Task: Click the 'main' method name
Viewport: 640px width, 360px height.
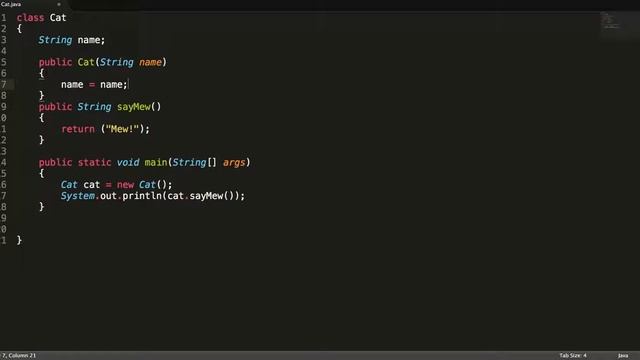Action: pos(156,162)
